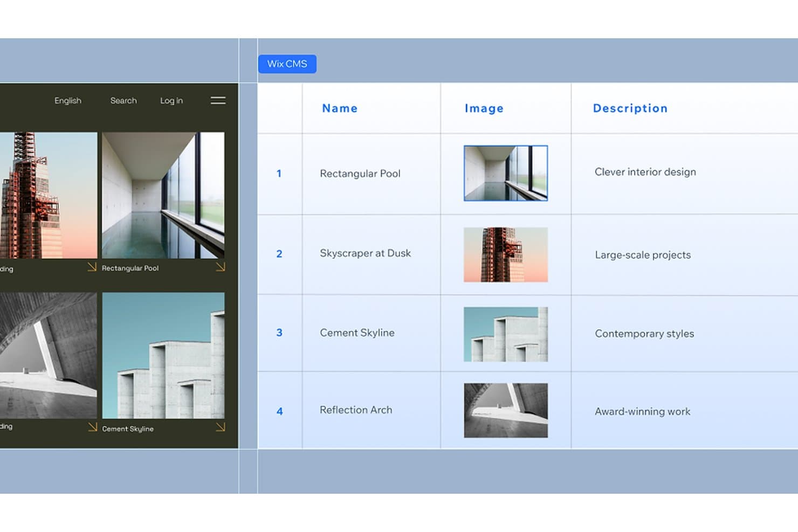The width and height of the screenshot is (798, 532).
Task: Click the Log in link
Action: (171, 100)
